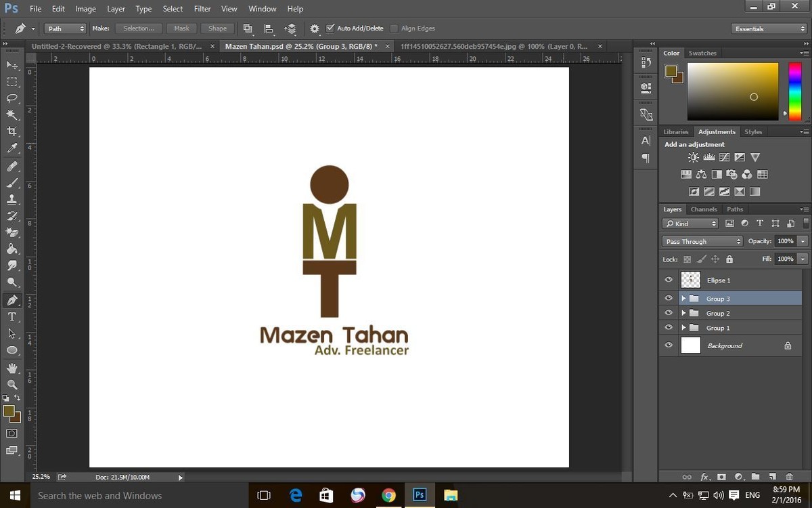
Task: Switch to the Channels tab
Action: [704, 209]
